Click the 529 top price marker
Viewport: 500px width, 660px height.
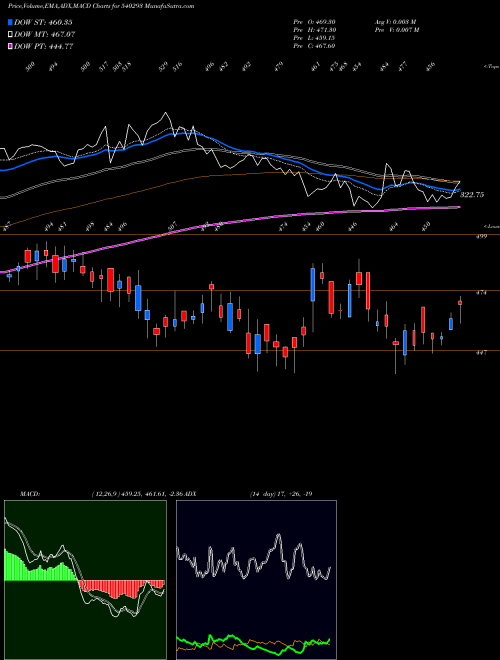(163, 67)
